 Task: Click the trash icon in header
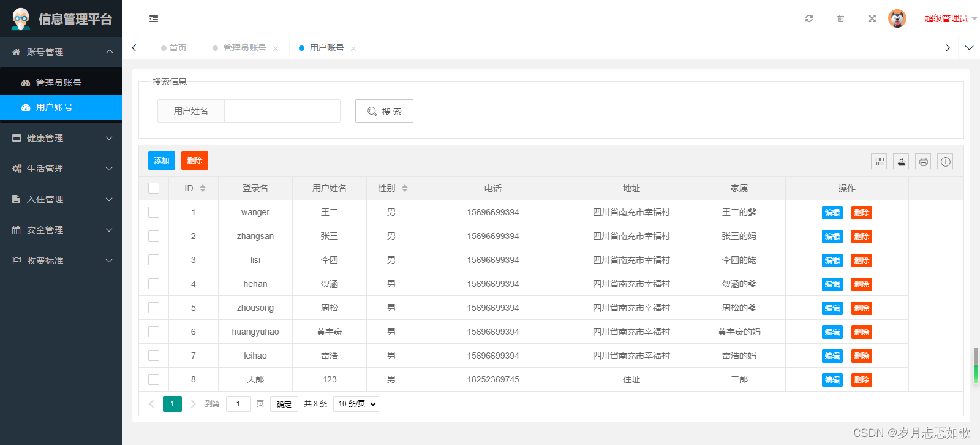pyautogui.click(x=841, y=18)
